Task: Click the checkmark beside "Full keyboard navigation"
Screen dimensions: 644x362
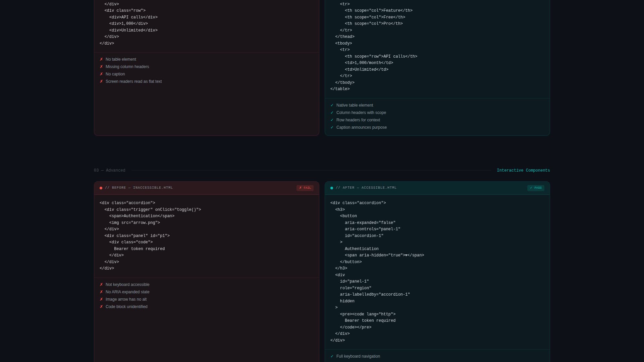Action: click(x=332, y=356)
